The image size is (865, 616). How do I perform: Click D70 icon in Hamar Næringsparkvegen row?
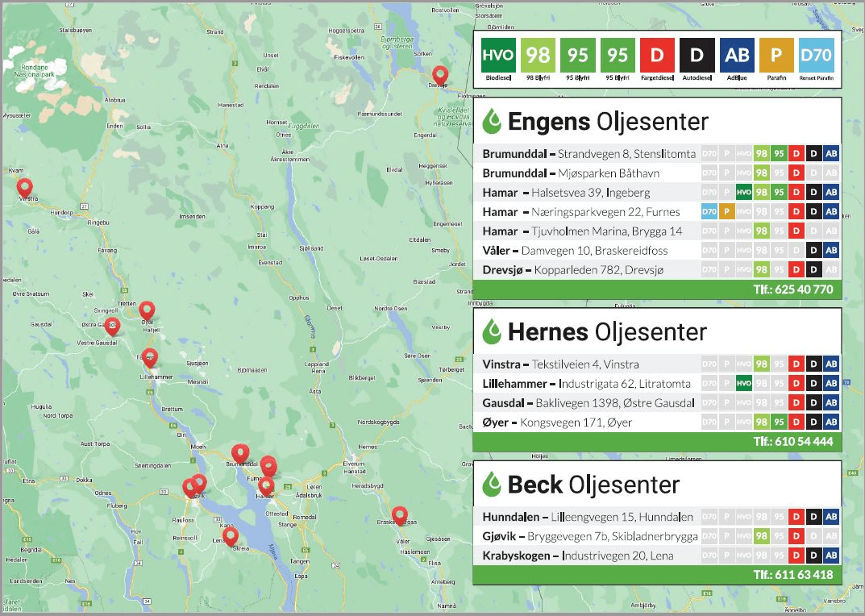(709, 211)
